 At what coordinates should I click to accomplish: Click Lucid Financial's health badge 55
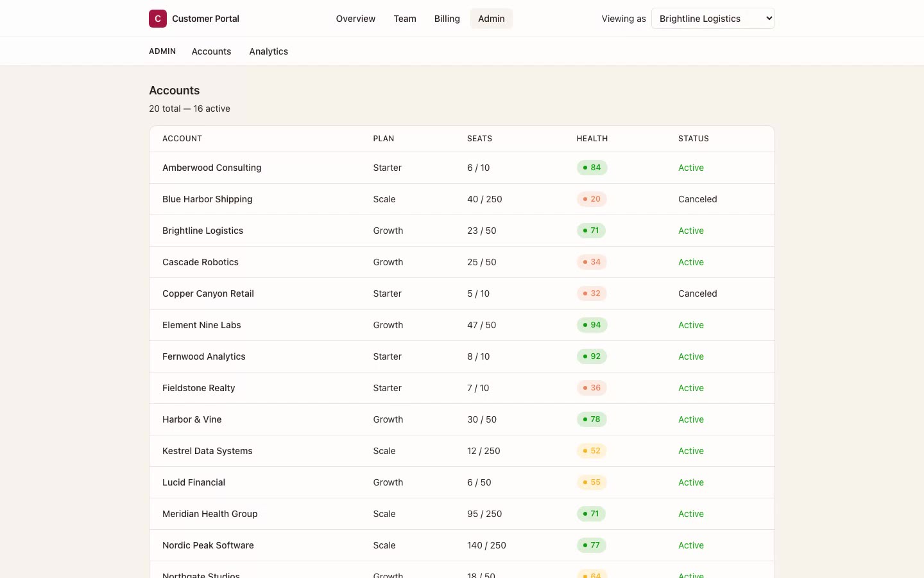click(x=592, y=482)
